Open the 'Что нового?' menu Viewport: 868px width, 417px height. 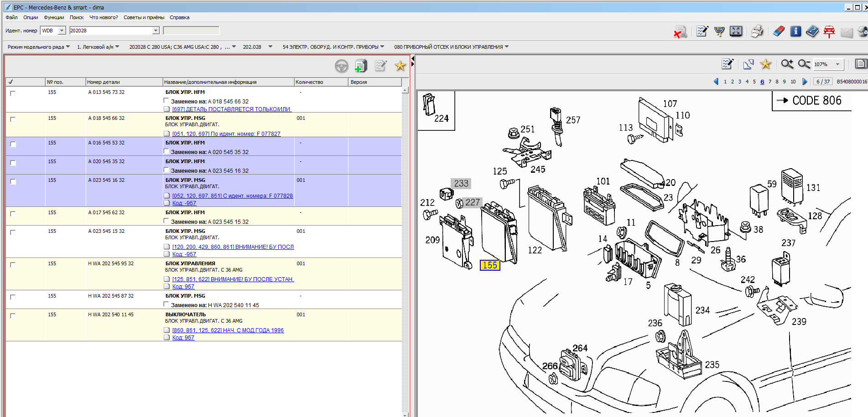pyautogui.click(x=104, y=17)
